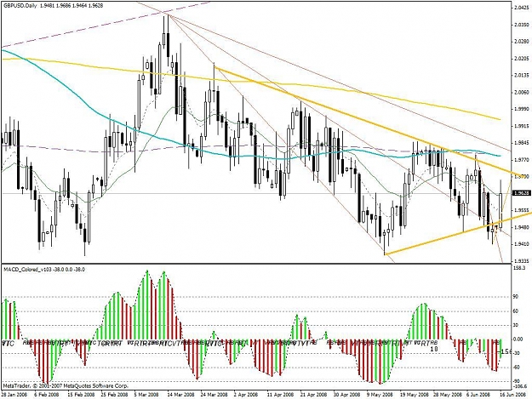Click the -106.6 MACD scale minimum
This screenshot has height=399, width=532.
[x=521, y=386]
